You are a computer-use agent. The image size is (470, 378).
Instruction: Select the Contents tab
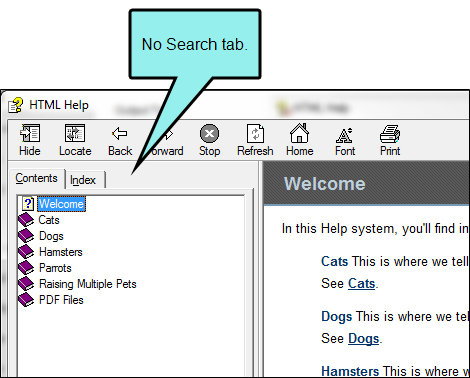36,178
